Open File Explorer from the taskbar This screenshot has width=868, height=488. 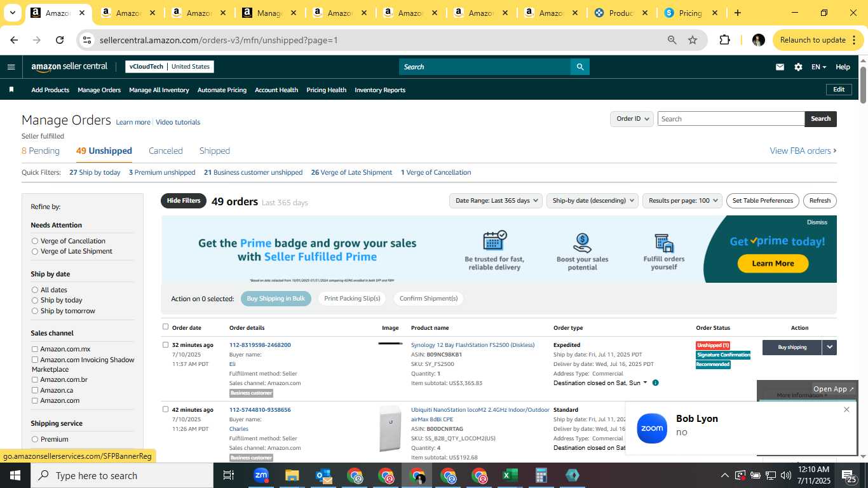[x=292, y=475]
